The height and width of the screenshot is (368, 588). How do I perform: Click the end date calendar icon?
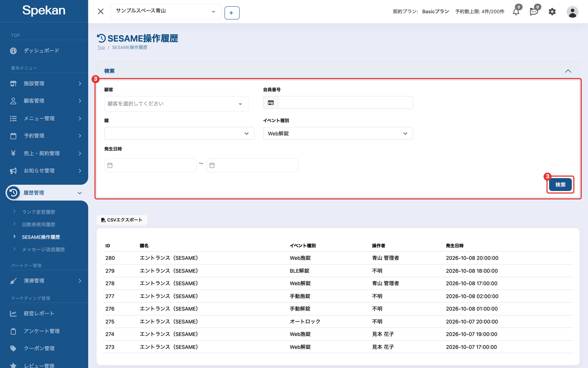click(212, 165)
